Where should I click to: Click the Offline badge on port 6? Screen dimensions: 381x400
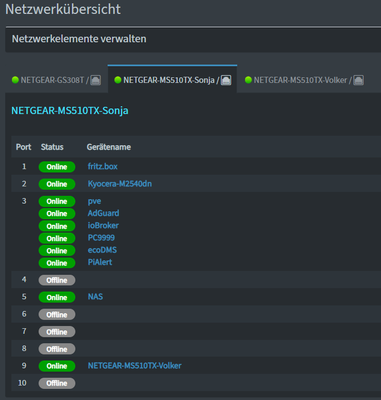click(57, 315)
